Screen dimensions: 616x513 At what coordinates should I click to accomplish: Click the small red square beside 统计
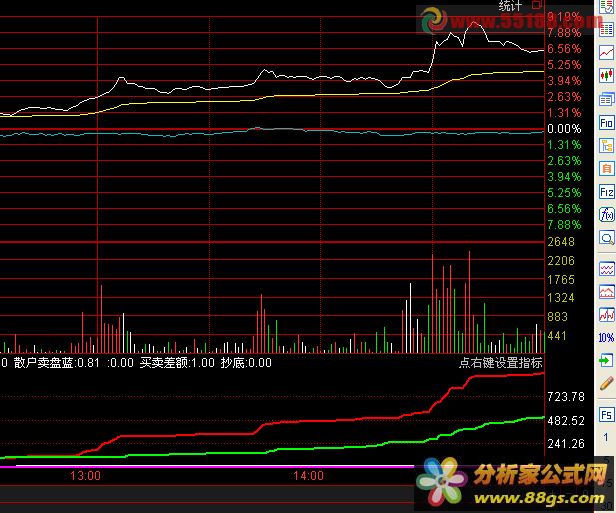click(537, 5)
